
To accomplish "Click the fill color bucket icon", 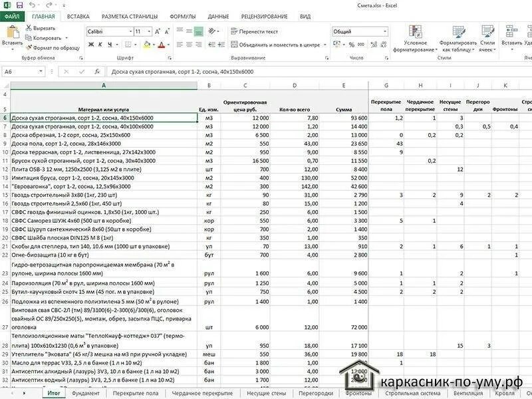I will [147, 45].
